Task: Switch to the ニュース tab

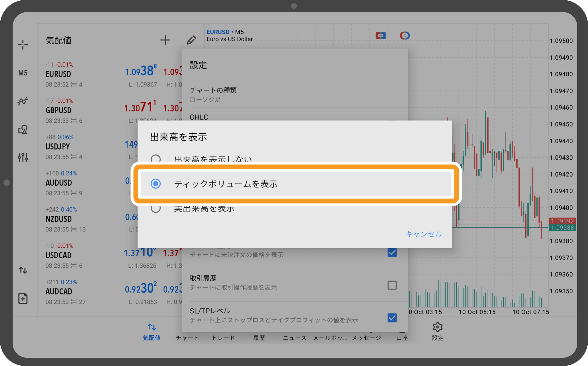Action: (x=295, y=338)
